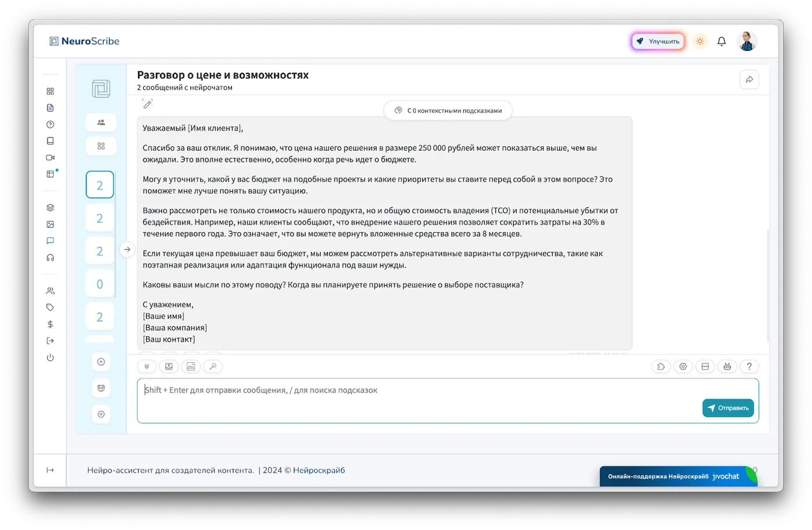Image resolution: width=812 pixels, height=530 pixels.
Task: Click the question mark in chat toolbar
Action: pyautogui.click(x=749, y=366)
